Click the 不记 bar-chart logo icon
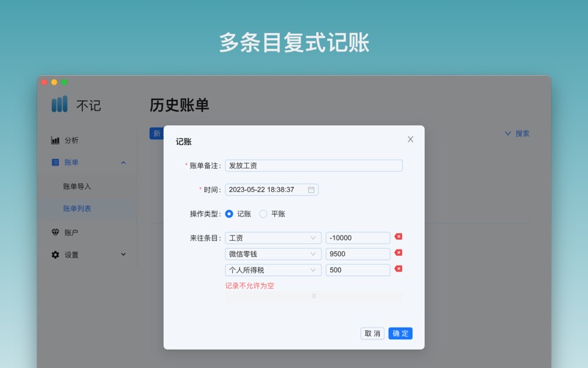This screenshot has width=588, height=368. point(60,104)
